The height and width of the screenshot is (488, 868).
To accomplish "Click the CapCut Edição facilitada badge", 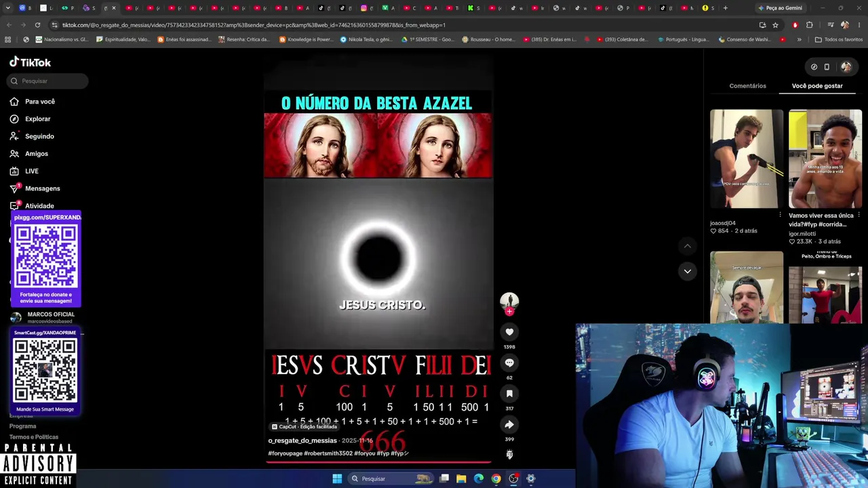I will [304, 427].
